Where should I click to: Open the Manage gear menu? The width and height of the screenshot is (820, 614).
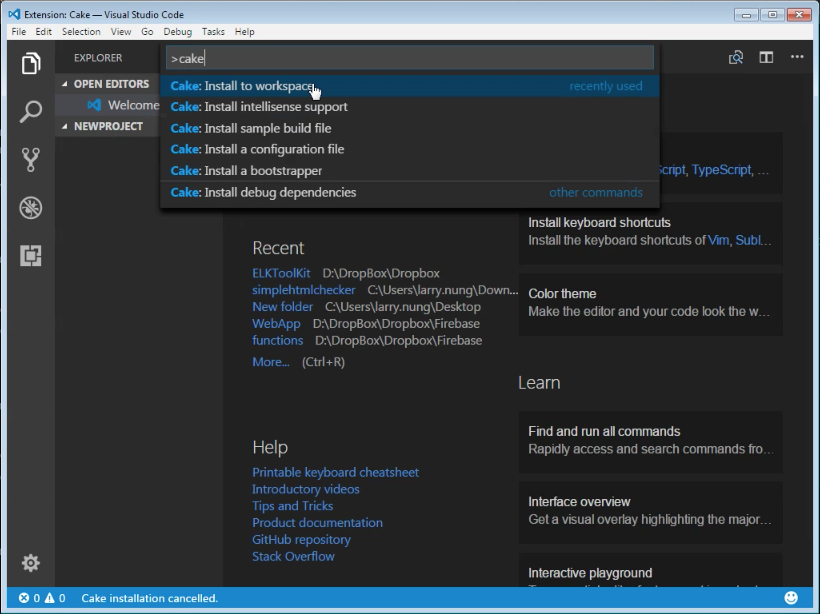[x=31, y=563]
